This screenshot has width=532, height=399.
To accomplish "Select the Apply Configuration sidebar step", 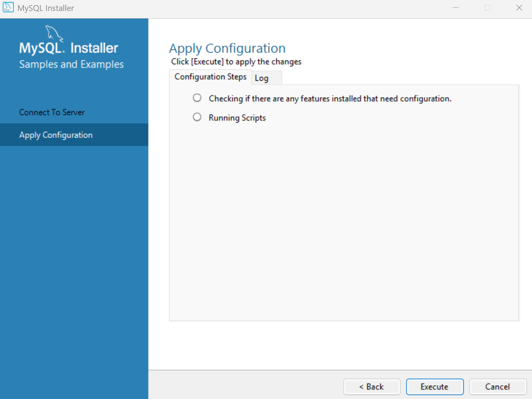I will (56, 135).
